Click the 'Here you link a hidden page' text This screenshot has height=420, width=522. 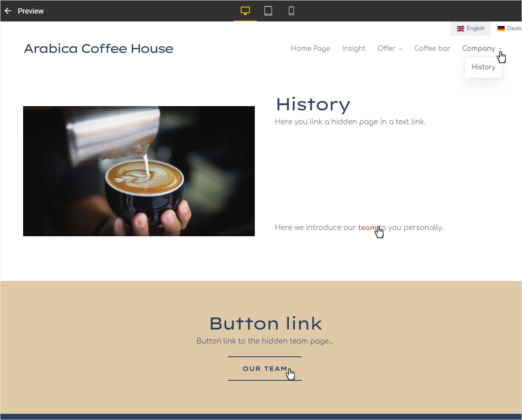350,122
